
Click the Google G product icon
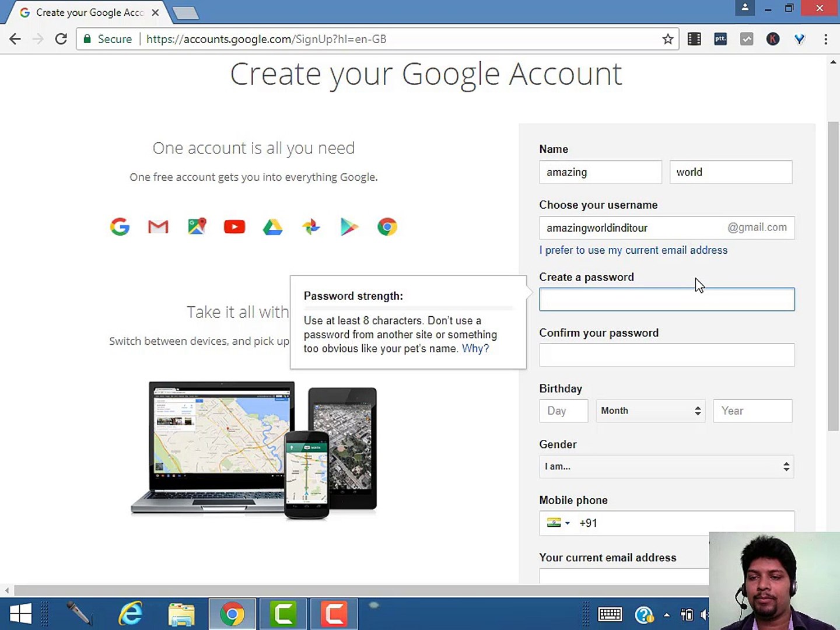tap(120, 227)
